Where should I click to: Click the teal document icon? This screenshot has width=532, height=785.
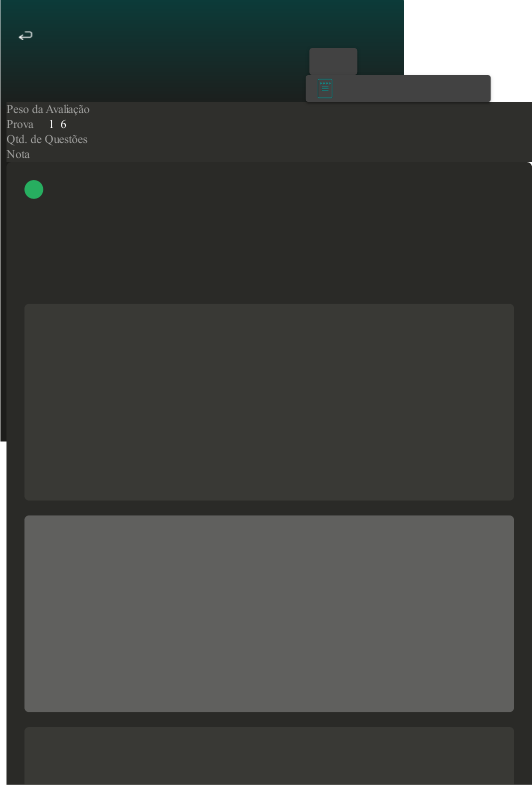tap(325, 88)
